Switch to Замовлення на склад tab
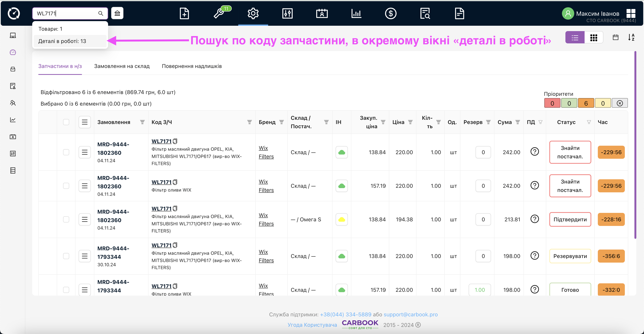Screen dimensions: 644x334 coord(122,66)
